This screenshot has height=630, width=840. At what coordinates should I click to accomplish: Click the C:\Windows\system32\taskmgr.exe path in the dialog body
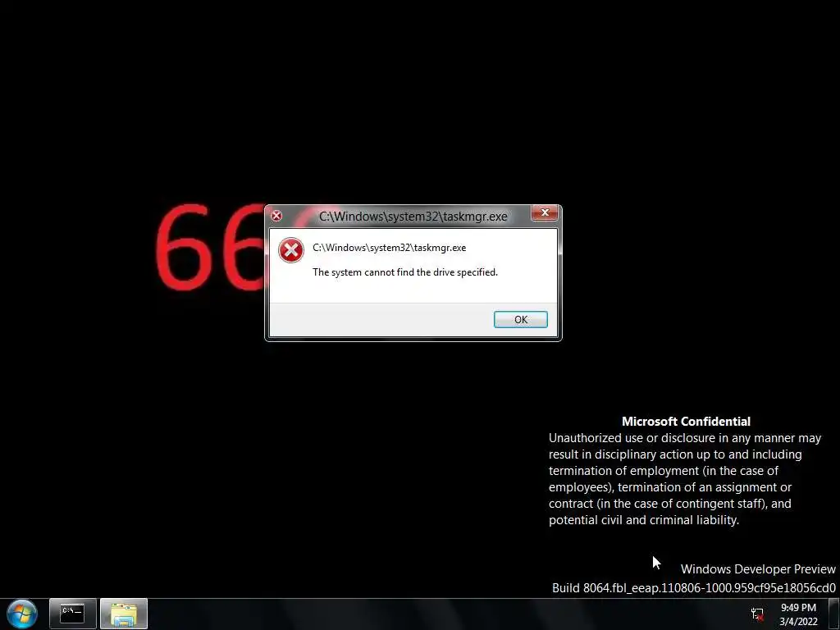click(390, 248)
